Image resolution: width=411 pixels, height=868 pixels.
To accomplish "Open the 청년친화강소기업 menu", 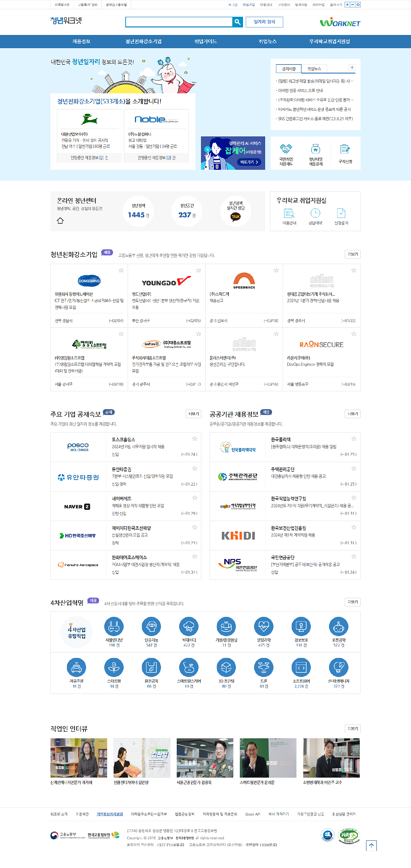I will click(x=143, y=41).
